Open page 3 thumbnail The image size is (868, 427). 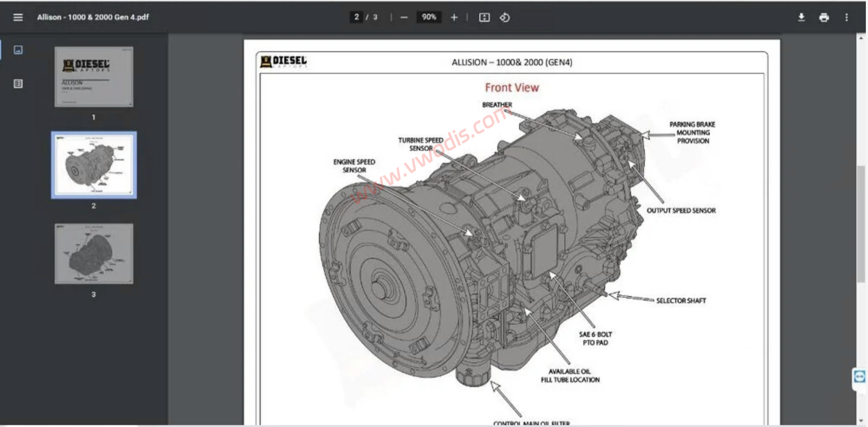[x=94, y=254]
